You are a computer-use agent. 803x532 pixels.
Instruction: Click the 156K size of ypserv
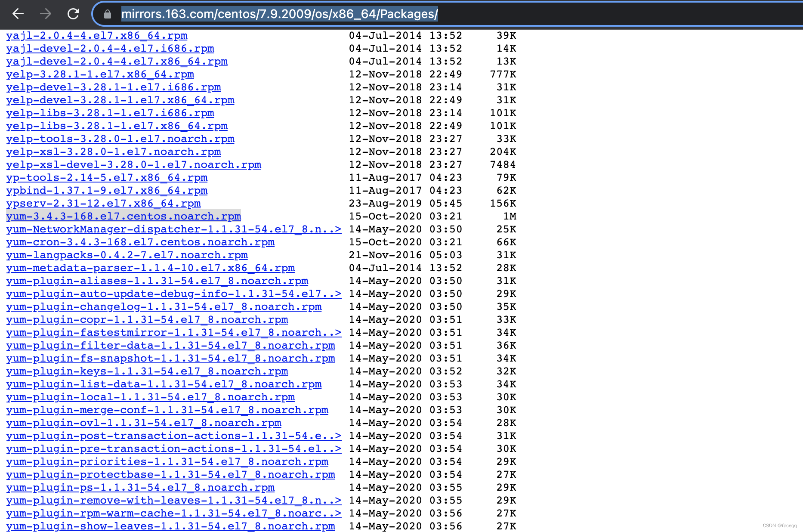tap(503, 204)
